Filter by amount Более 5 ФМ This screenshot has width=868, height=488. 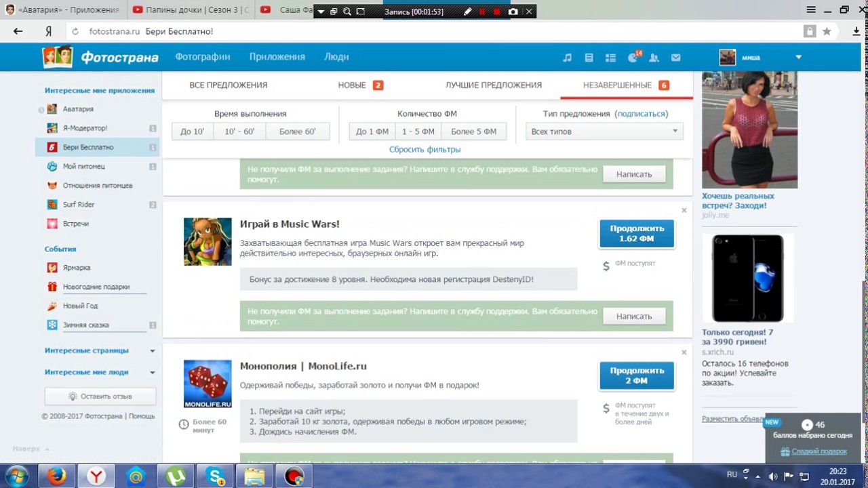point(474,131)
